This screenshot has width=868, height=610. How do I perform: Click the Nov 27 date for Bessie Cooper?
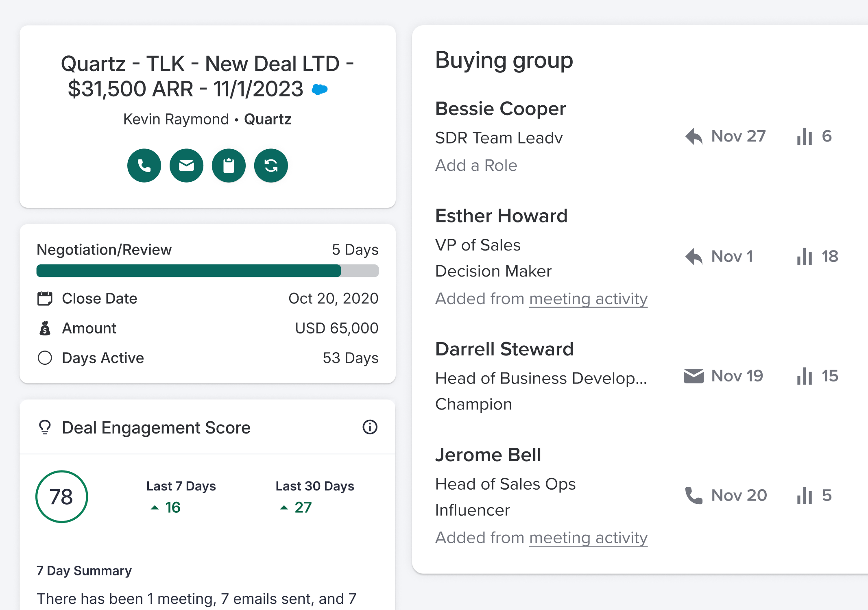click(739, 136)
